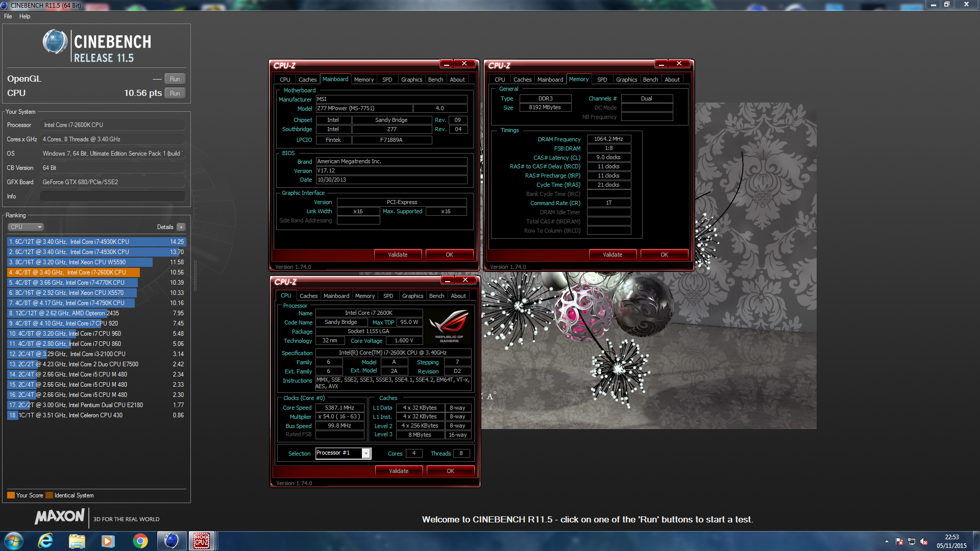Select ranking row 3 Xeon W5590

tap(96, 262)
